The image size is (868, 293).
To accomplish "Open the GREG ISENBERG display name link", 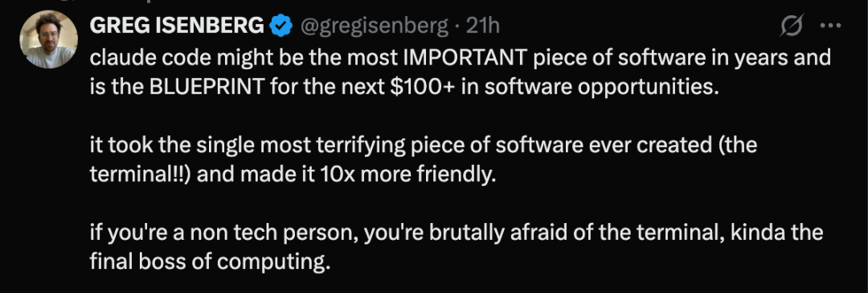I will [177, 26].
